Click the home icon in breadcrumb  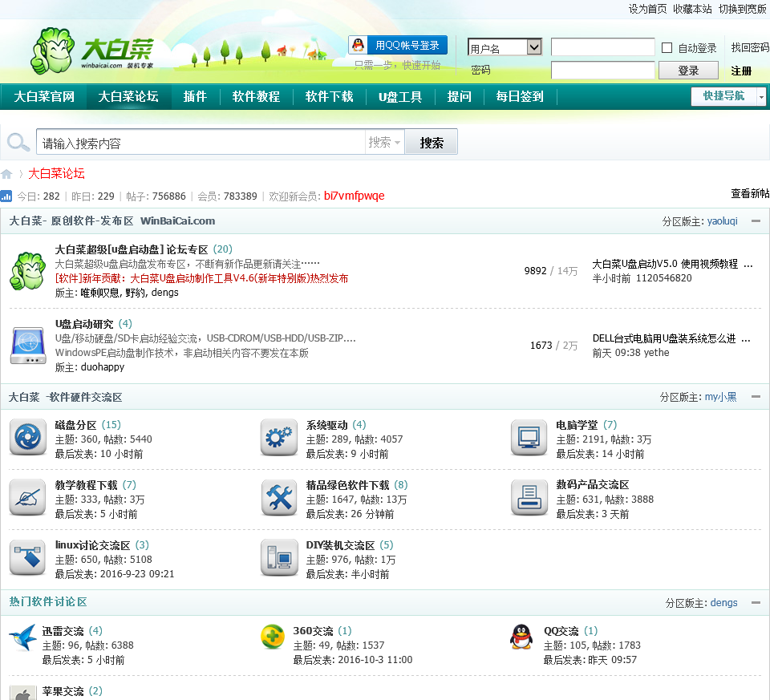click(7, 174)
